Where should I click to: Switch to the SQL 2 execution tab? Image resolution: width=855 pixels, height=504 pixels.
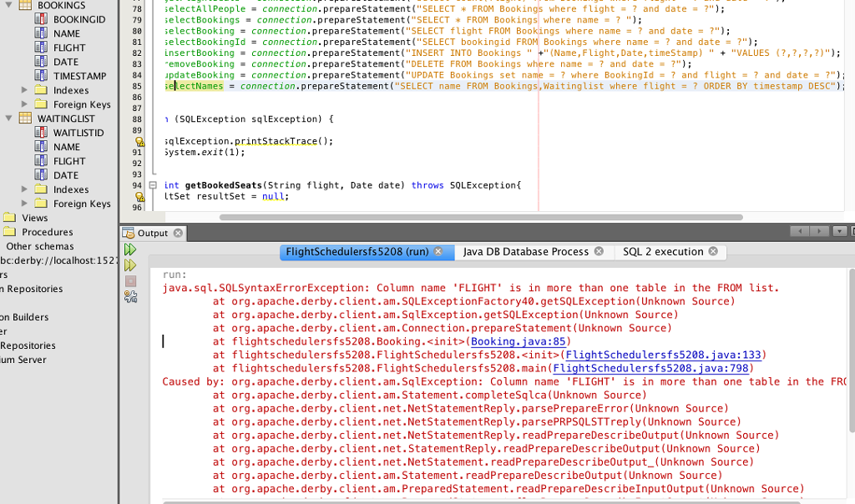(663, 251)
